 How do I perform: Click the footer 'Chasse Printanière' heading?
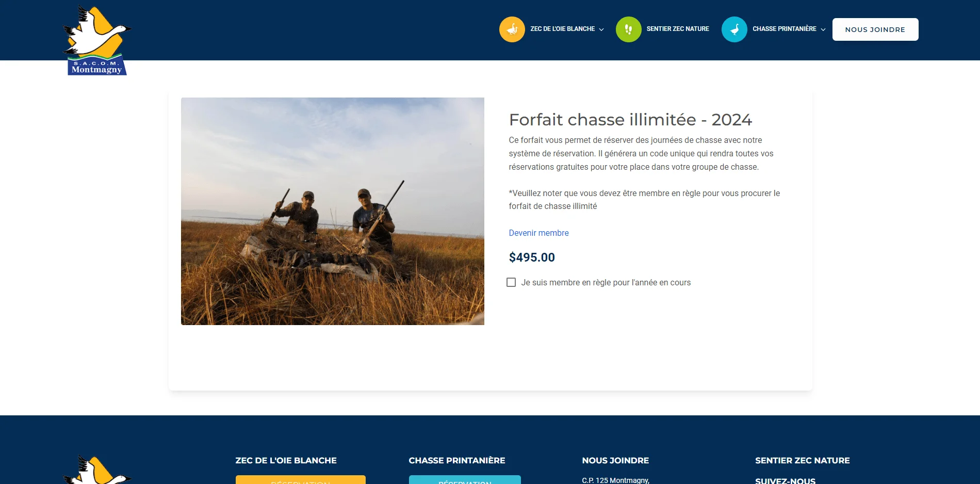(x=456, y=460)
